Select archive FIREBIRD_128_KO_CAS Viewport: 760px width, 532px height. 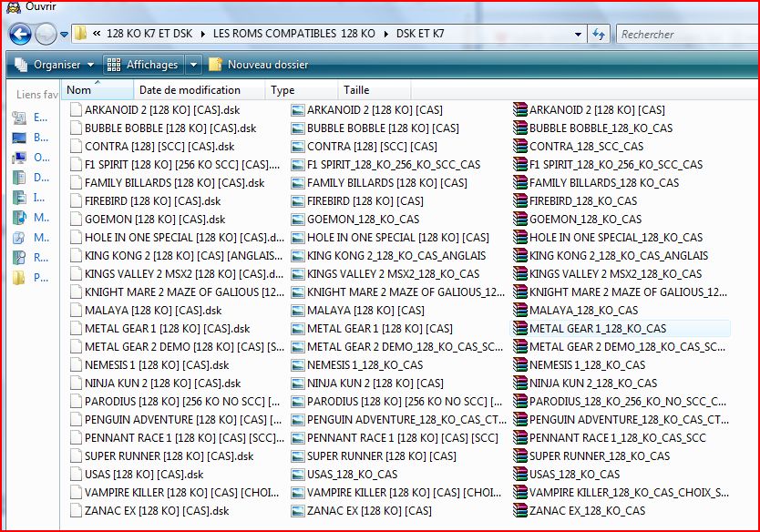pyautogui.click(x=576, y=201)
